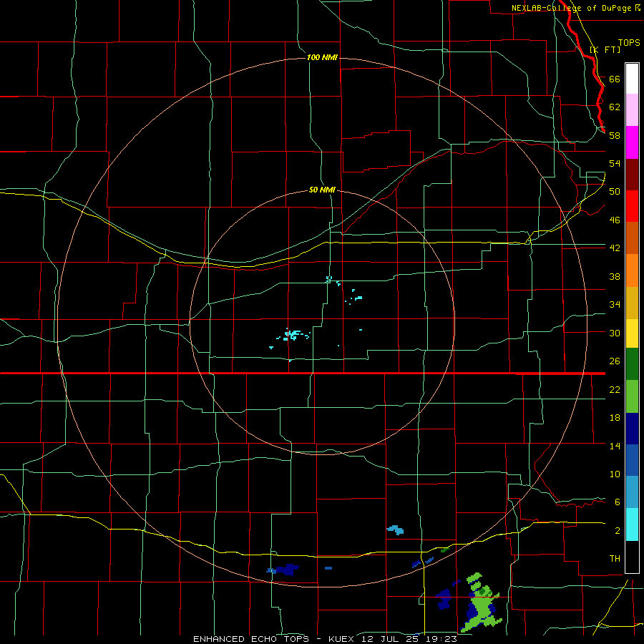The width and height of the screenshot is (644, 644).
Task: Click the legend value 14
Action: click(615, 446)
